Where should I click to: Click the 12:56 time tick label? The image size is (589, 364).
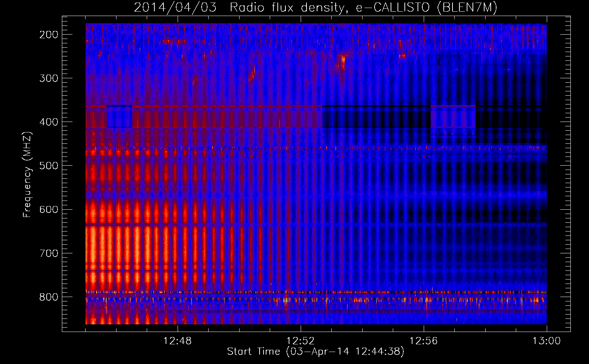click(x=424, y=341)
